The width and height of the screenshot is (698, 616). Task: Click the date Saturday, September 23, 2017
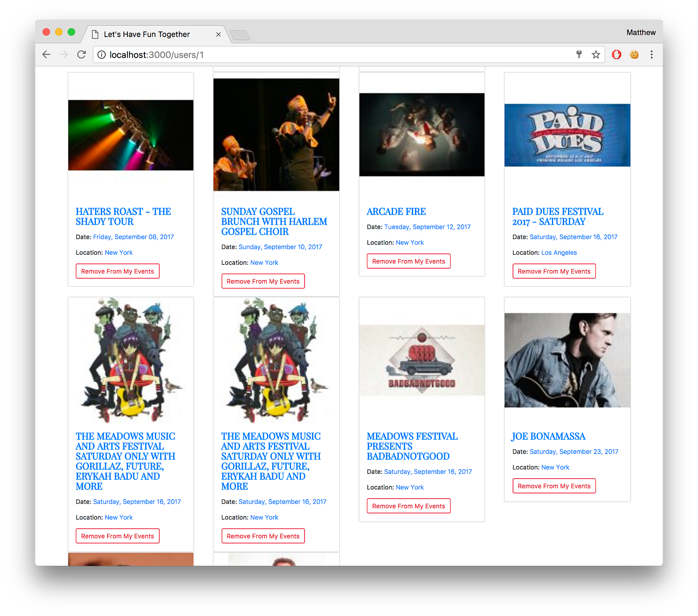(574, 452)
